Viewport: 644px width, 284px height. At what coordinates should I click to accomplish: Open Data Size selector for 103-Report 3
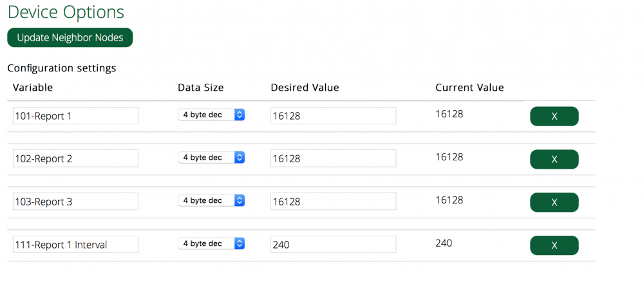[211, 200]
